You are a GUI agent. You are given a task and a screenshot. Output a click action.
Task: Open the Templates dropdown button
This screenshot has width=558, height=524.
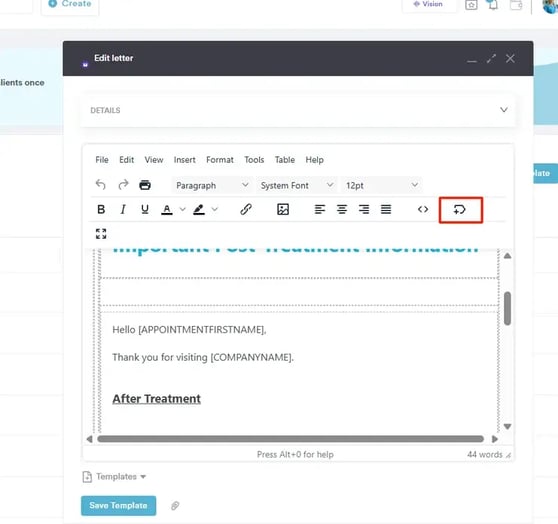(x=114, y=477)
